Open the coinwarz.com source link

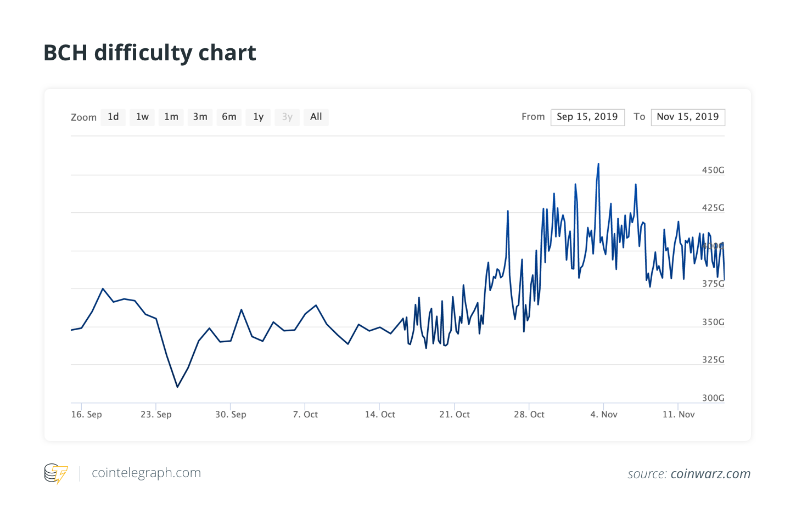710,474
